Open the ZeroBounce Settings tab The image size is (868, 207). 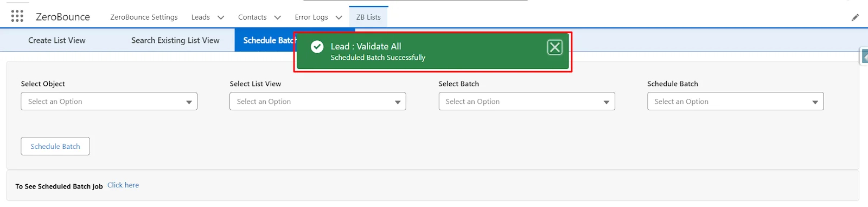pos(144,17)
